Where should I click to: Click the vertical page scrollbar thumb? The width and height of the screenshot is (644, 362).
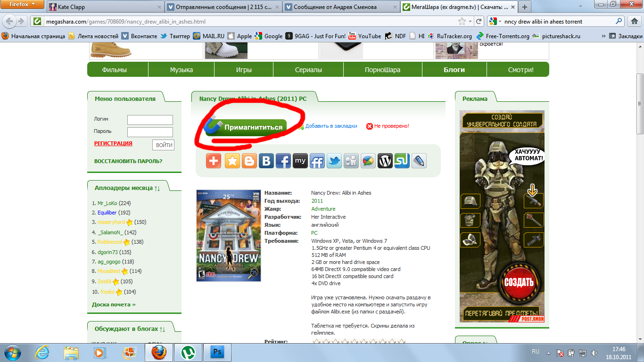click(x=640, y=104)
